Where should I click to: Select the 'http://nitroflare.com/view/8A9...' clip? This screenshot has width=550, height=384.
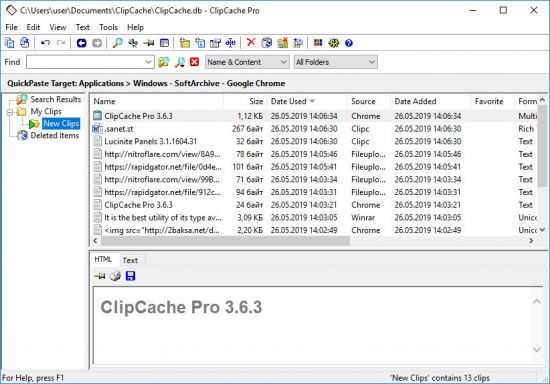pyautogui.click(x=314, y=154)
